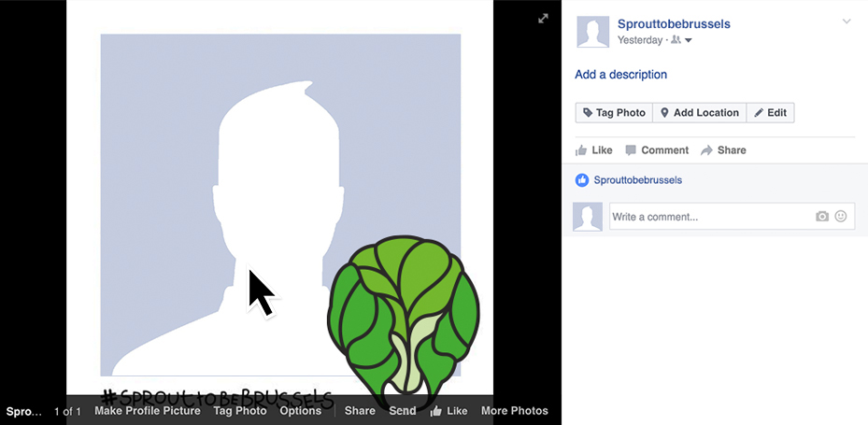Click Make Profile Picture

point(148,411)
